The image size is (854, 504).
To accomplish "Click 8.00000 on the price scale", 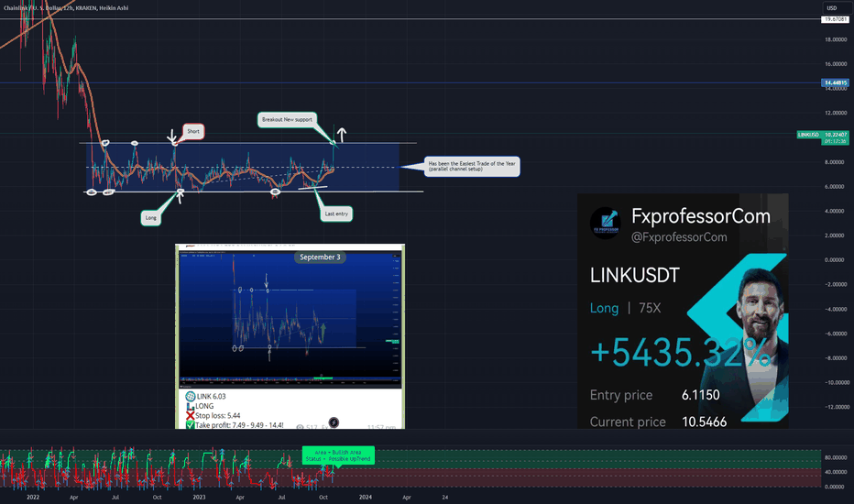I will point(836,162).
